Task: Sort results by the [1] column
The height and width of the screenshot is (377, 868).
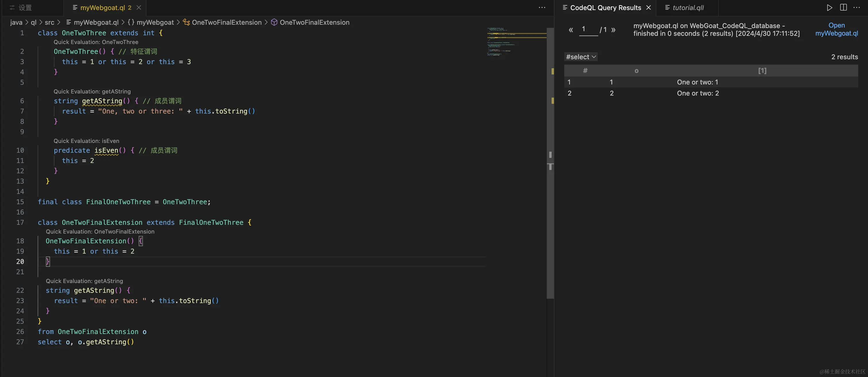Action: tap(762, 71)
